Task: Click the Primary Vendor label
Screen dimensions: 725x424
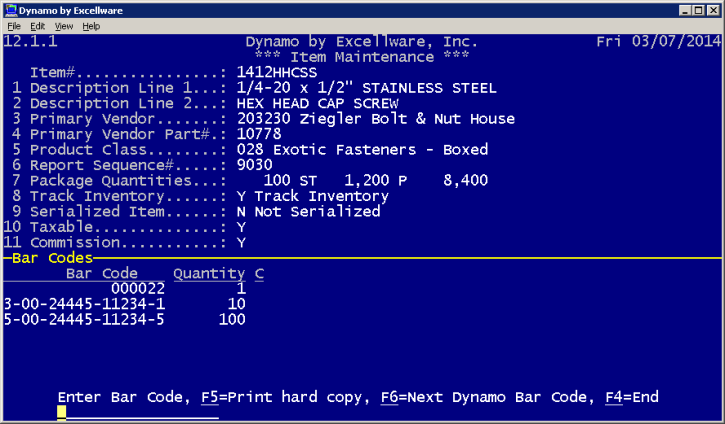Action: tap(92, 119)
